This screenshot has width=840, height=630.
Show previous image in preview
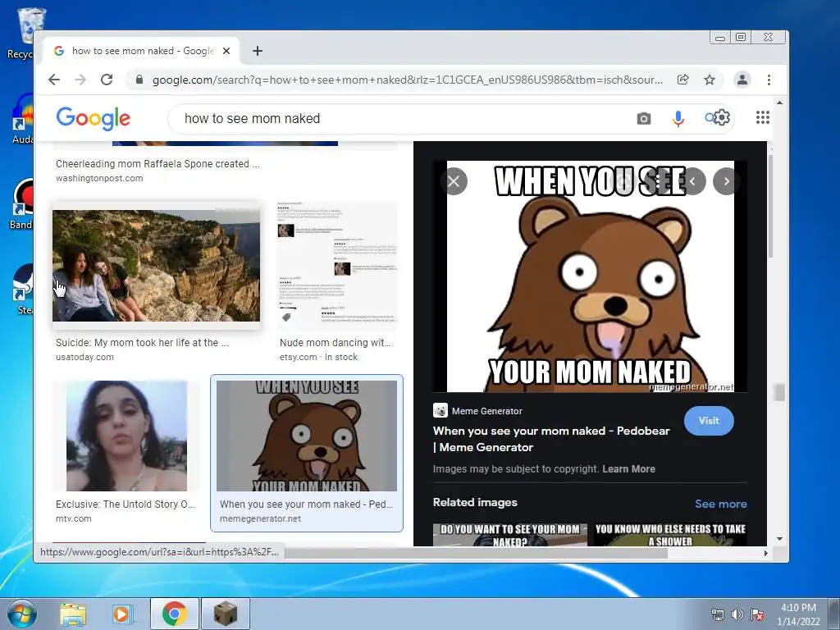tap(692, 181)
